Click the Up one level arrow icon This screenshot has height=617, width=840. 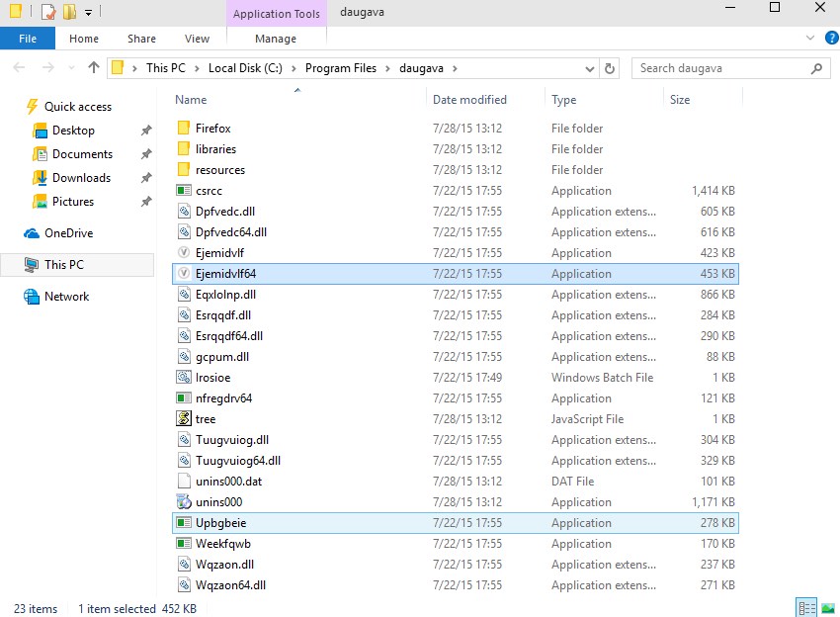(94, 68)
